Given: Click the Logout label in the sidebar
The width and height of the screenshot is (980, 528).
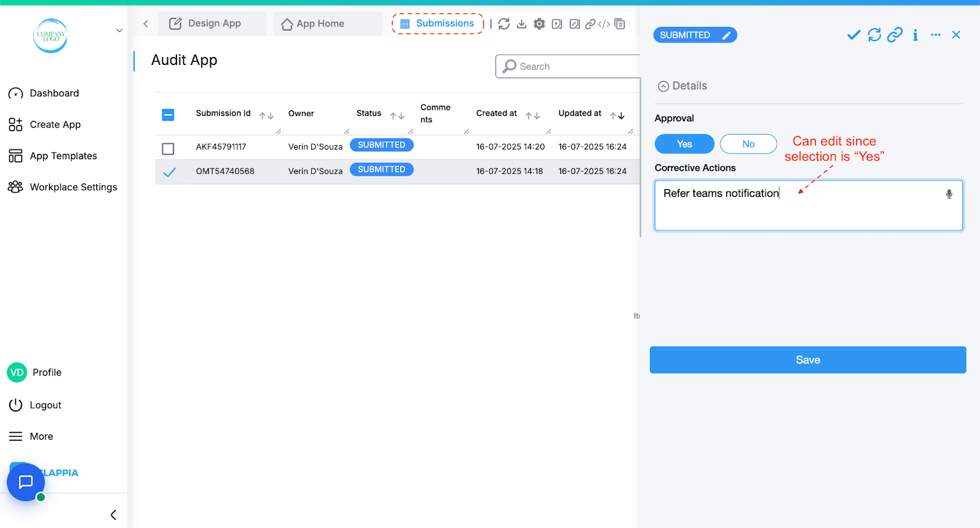Looking at the screenshot, I should 45,405.
